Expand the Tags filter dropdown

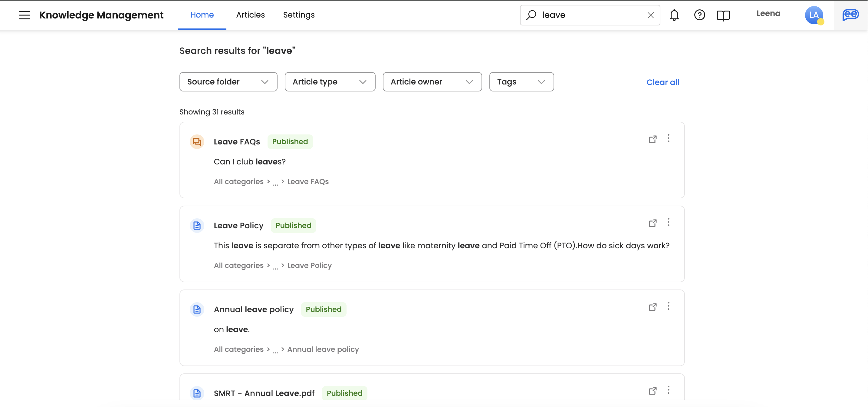click(521, 82)
